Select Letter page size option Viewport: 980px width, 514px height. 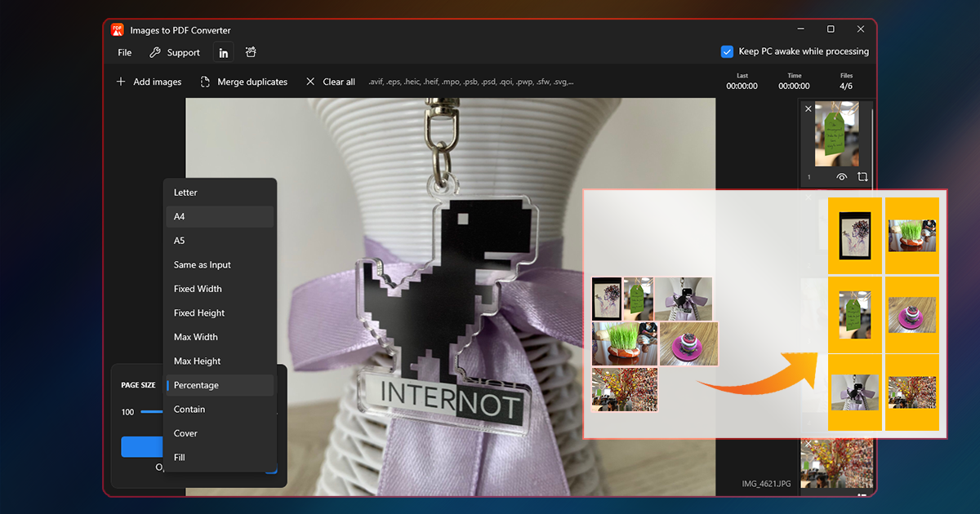point(220,193)
